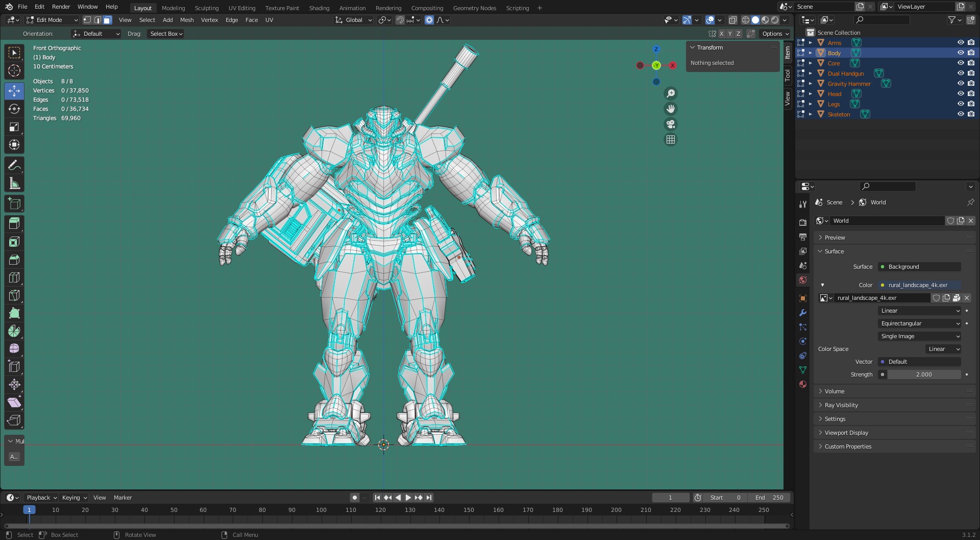This screenshot has height=540, width=980.
Task: Jump to the end frame button
Action: coord(429,498)
